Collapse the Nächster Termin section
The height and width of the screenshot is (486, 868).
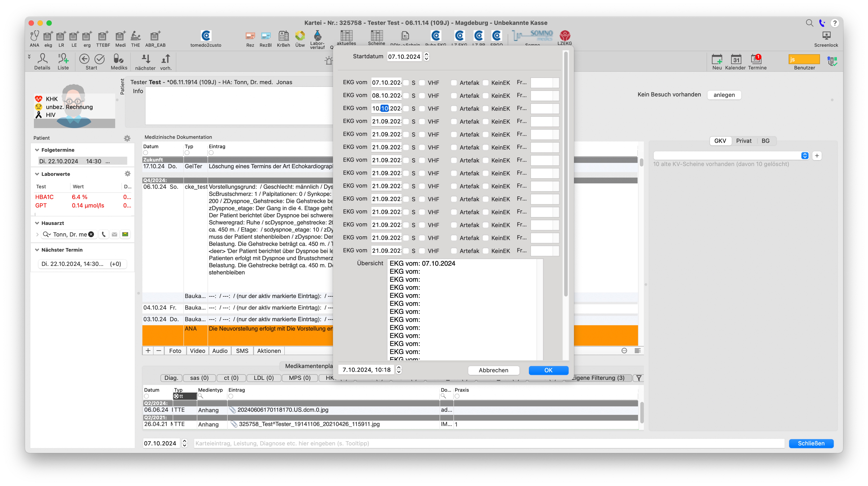coord(37,250)
